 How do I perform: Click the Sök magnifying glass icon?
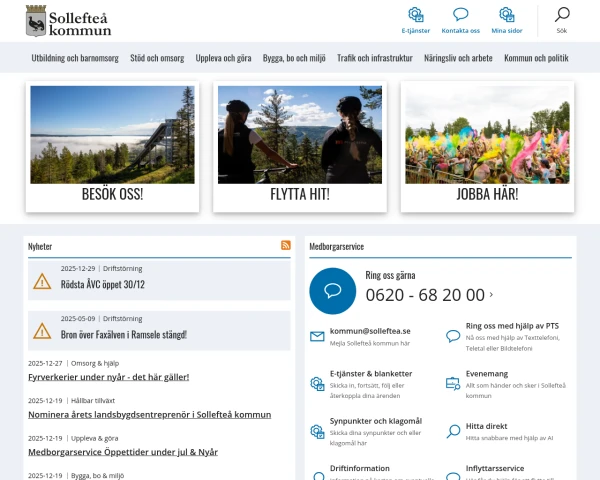562,15
